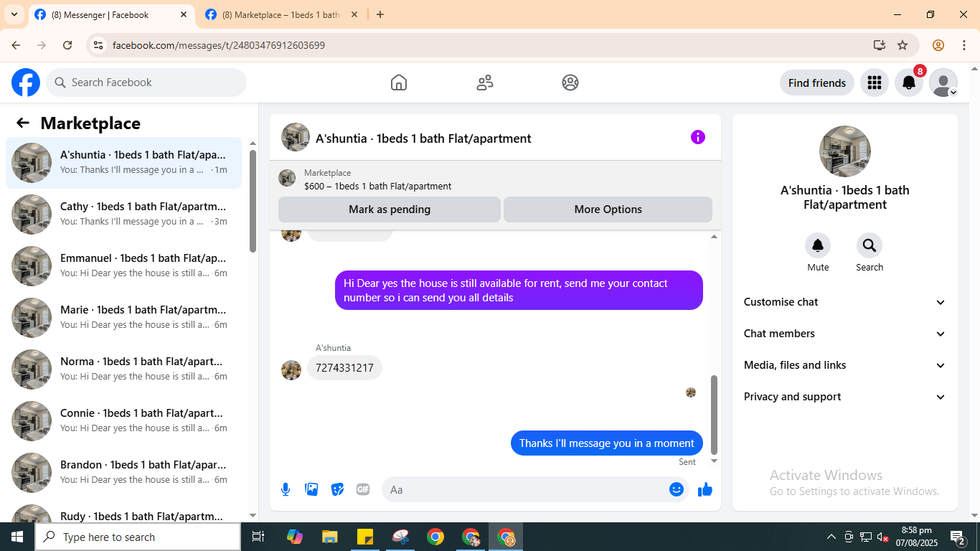Open site information icon in address bar
The height and width of the screenshot is (551, 980).
click(99, 45)
